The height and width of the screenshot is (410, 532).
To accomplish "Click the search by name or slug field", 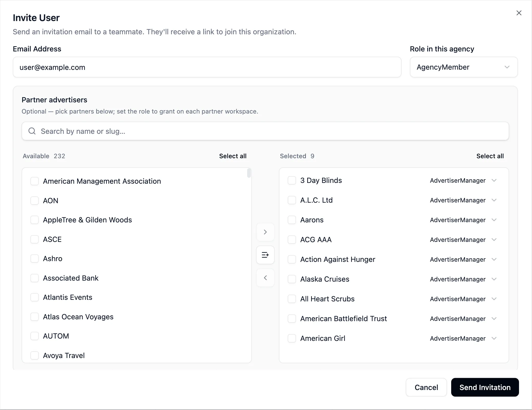I will [265, 131].
